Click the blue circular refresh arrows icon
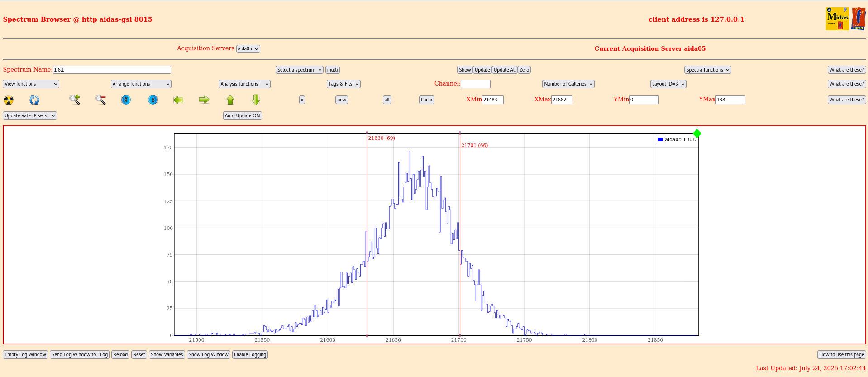This screenshot has width=868, height=377. tap(34, 100)
